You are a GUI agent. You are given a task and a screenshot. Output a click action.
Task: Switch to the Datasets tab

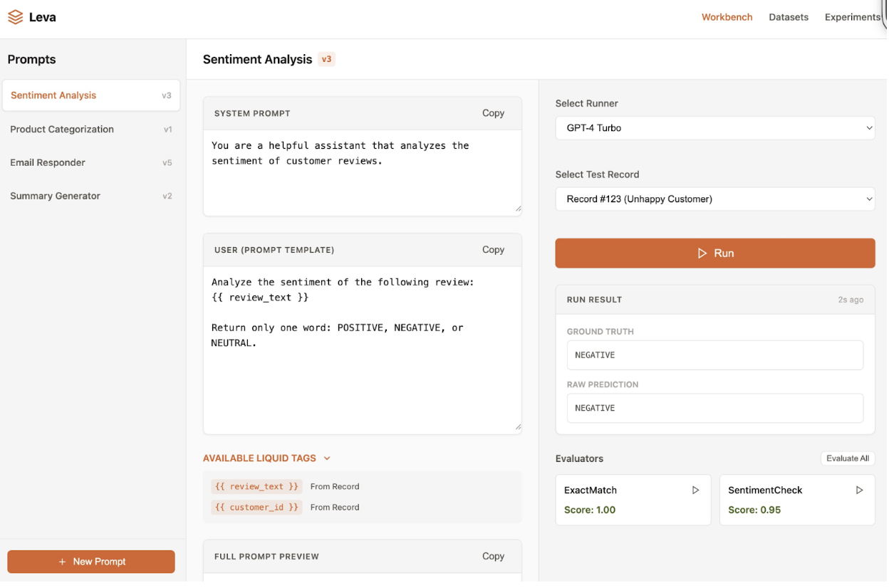point(788,17)
